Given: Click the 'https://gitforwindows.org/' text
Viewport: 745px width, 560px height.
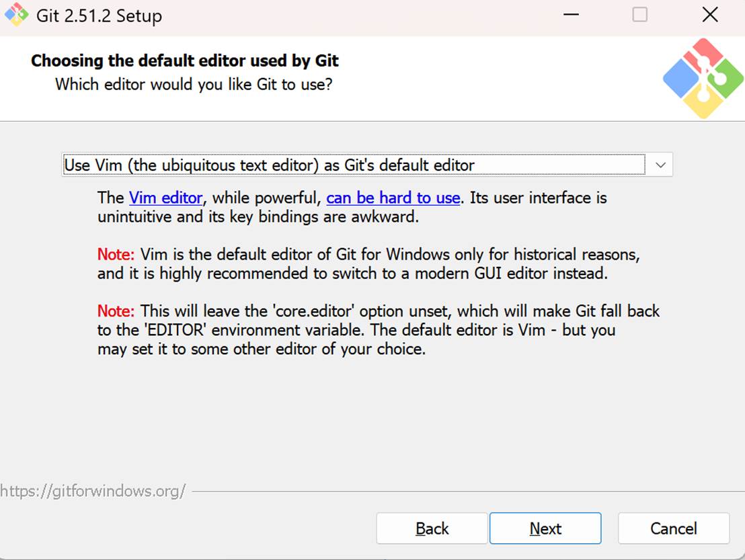Looking at the screenshot, I should [93, 491].
